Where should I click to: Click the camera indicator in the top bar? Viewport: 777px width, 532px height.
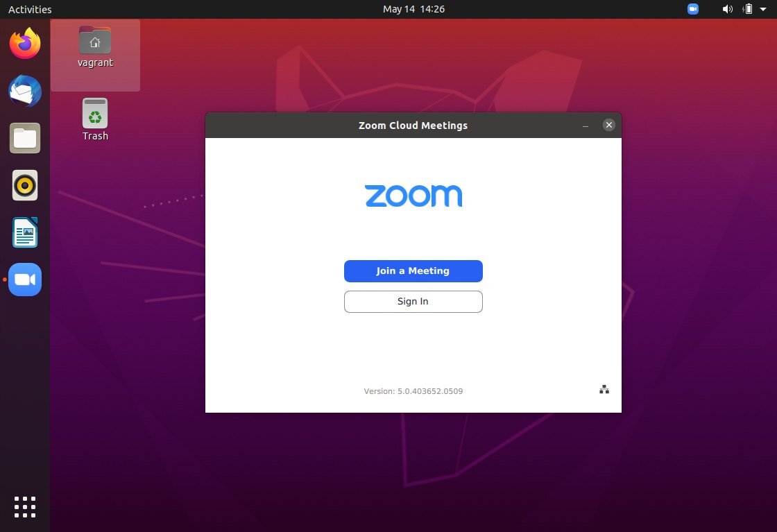pyautogui.click(x=692, y=9)
